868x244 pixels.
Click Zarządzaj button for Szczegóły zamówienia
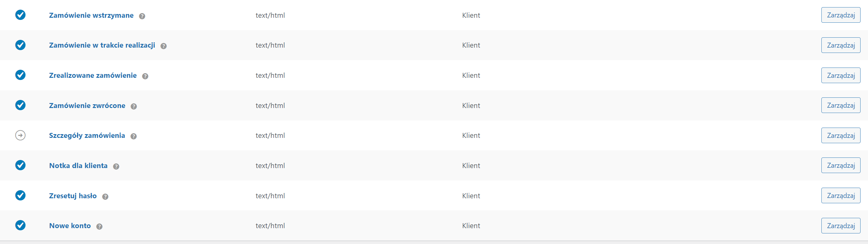tap(841, 135)
